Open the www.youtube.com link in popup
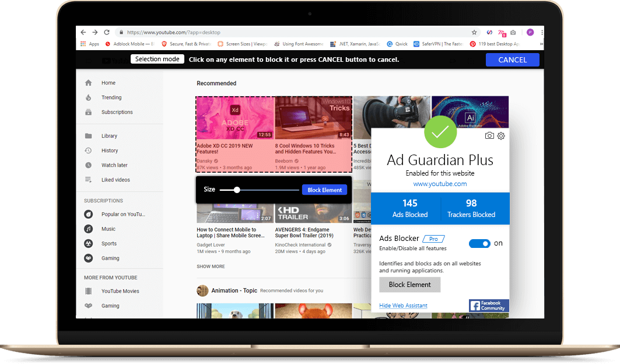Viewport: 620px width, 364px height. (440, 184)
